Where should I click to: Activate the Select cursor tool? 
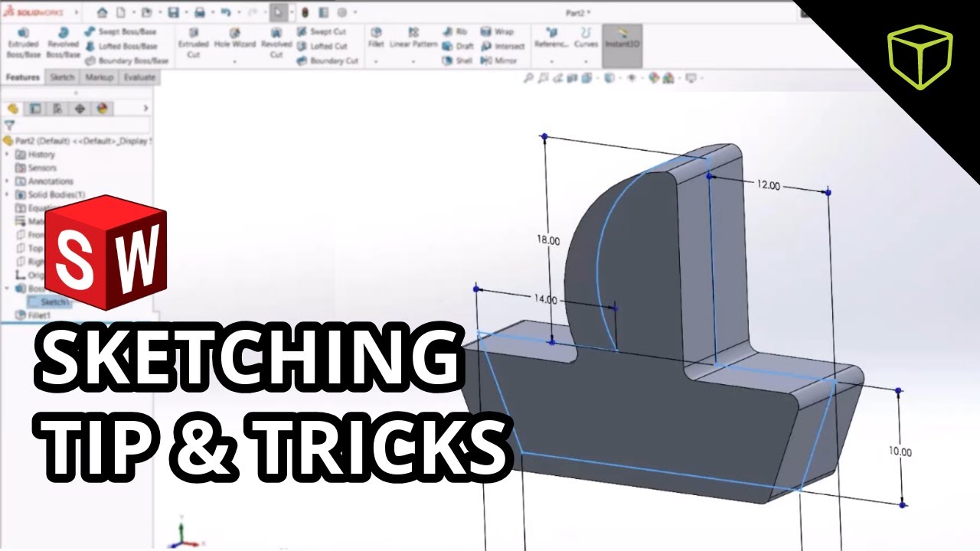point(277,12)
